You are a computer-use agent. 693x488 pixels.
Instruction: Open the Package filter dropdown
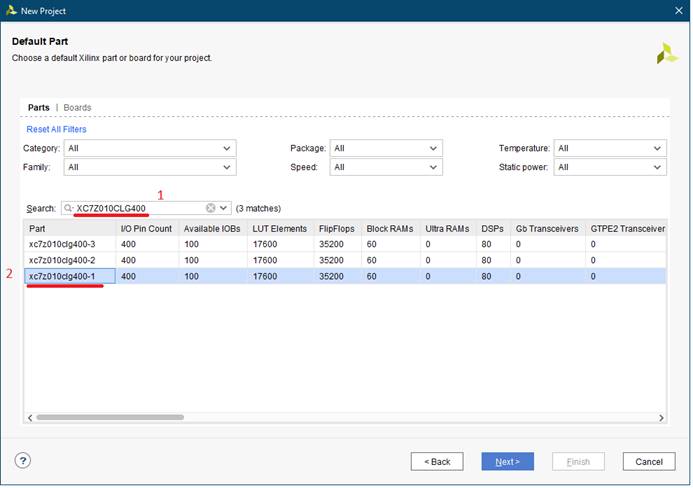click(385, 148)
